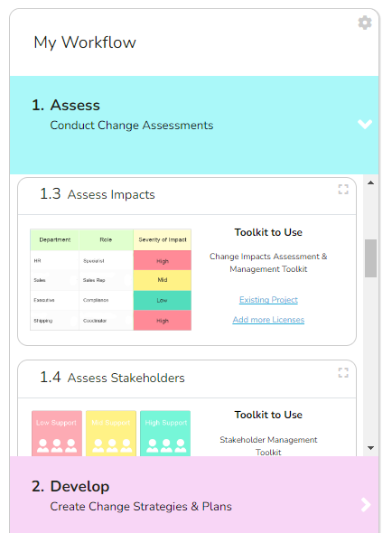Click the 2. Develop section heading
Image resolution: width=392 pixels, height=533 pixels.
point(70,486)
